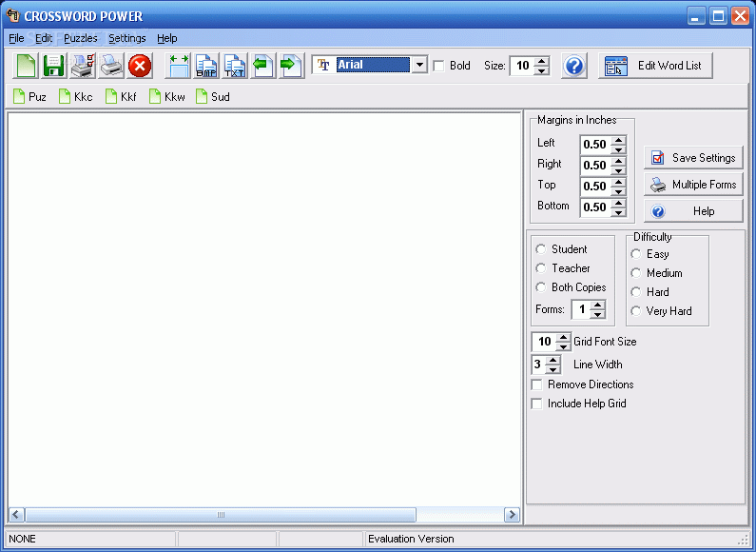Screen dimensions: 756x552
Task: Create a new Kkf puzzle
Action: click(x=121, y=96)
